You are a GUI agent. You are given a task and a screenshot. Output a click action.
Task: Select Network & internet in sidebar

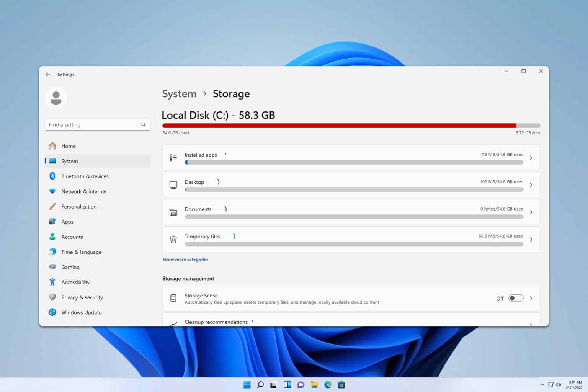[x=98, y=191]
